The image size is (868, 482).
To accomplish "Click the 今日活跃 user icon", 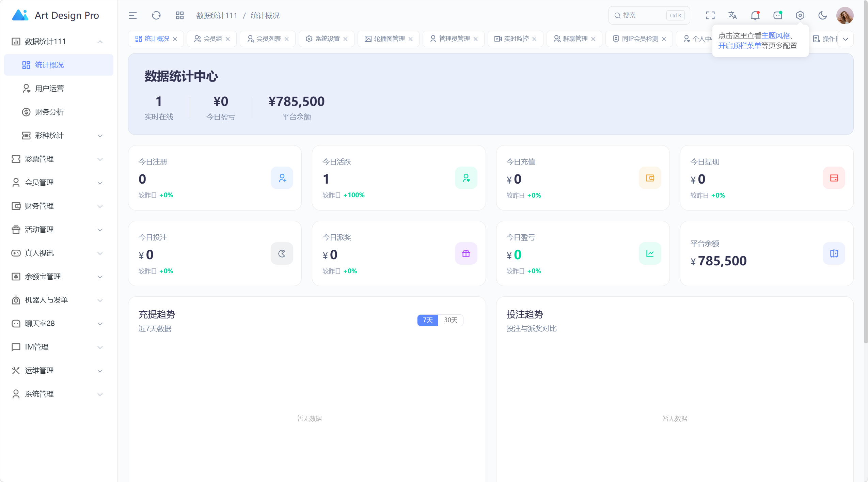I will pyautogui.click(x=466, y=178).
